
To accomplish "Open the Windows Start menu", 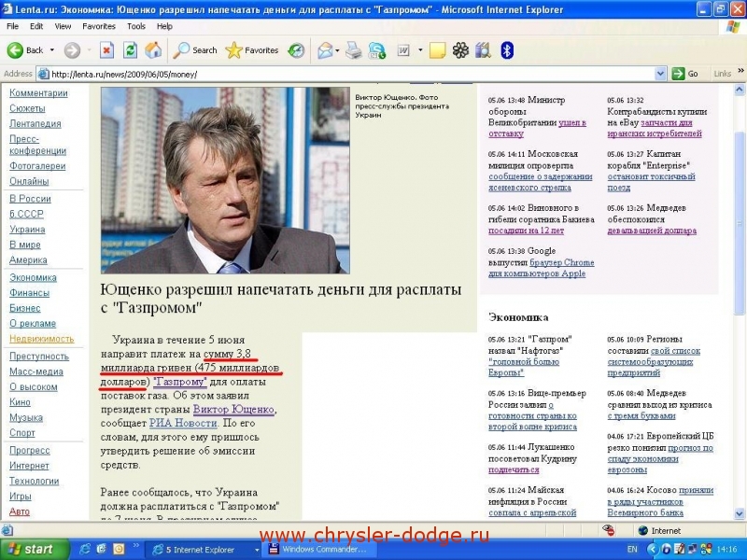I will [35, 550].
